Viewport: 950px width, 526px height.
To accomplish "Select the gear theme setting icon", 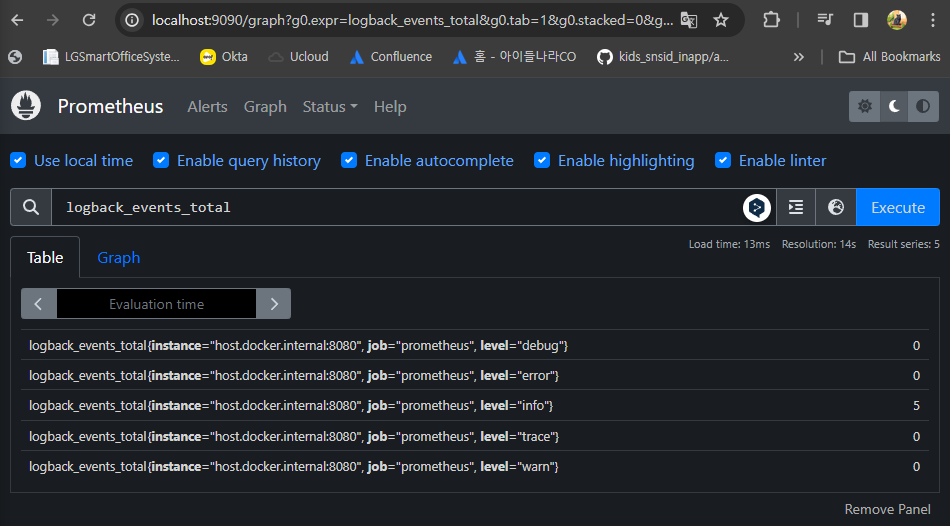I will click(x=865, y=107).
